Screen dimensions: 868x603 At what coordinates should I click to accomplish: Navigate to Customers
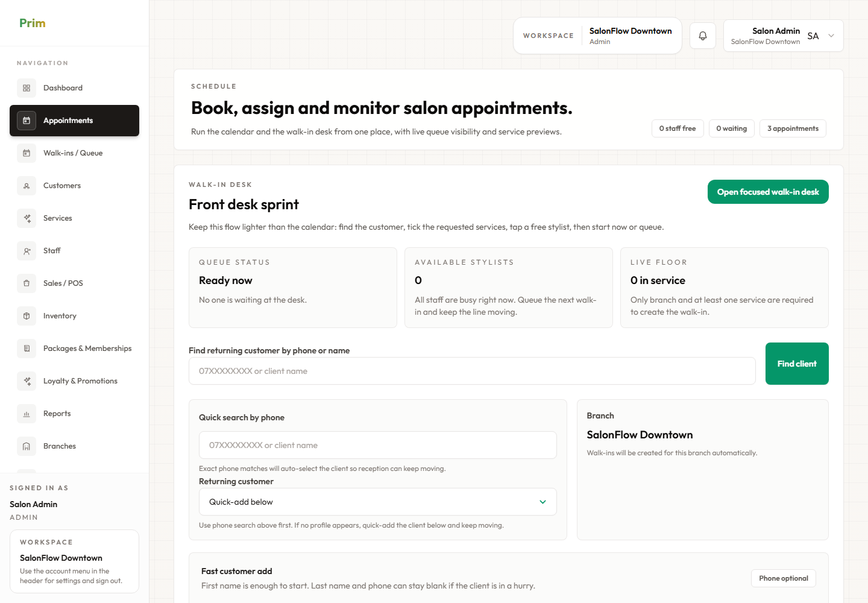coord(62,186)
